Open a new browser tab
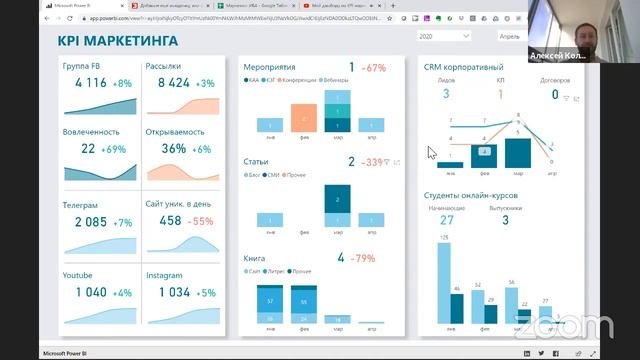This screenshot has height=360, width=640. coord(393,6)
